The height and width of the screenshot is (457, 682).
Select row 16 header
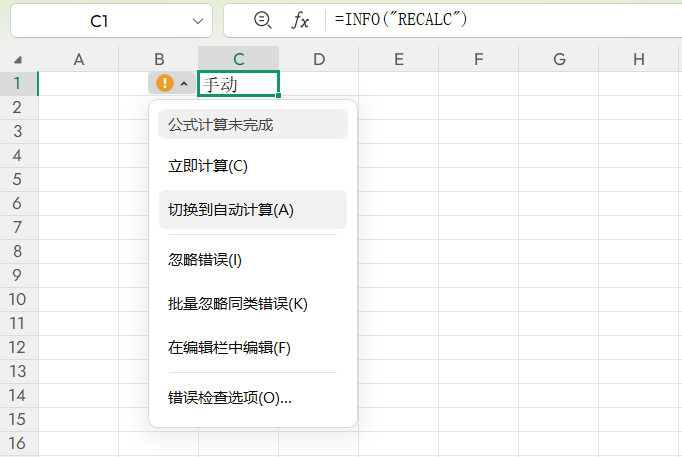19,443
